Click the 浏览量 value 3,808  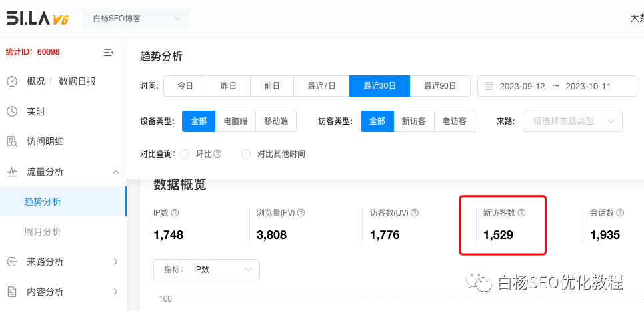pos(271,235)
